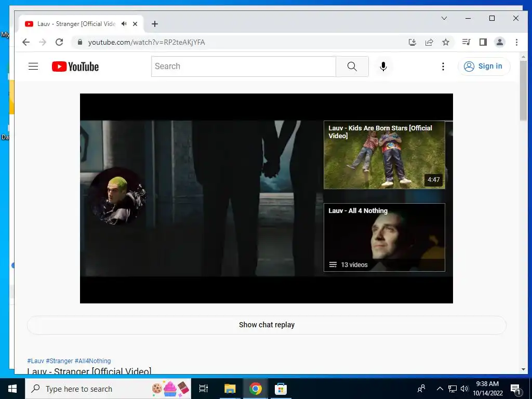Open Lauv - All 4 Nothing playlist card
This screenshot has width=532, height=399.
[x=384, y=237]
